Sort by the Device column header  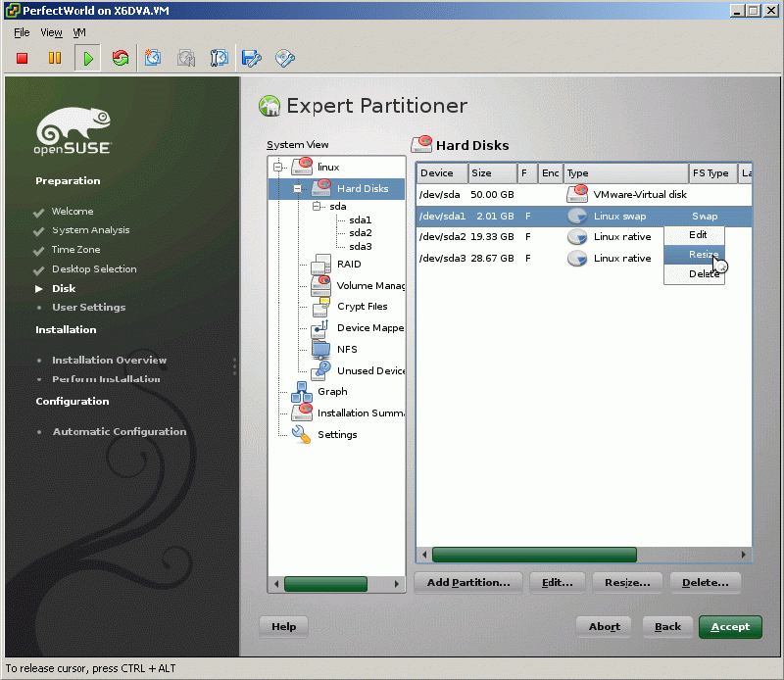pos(442,173)
